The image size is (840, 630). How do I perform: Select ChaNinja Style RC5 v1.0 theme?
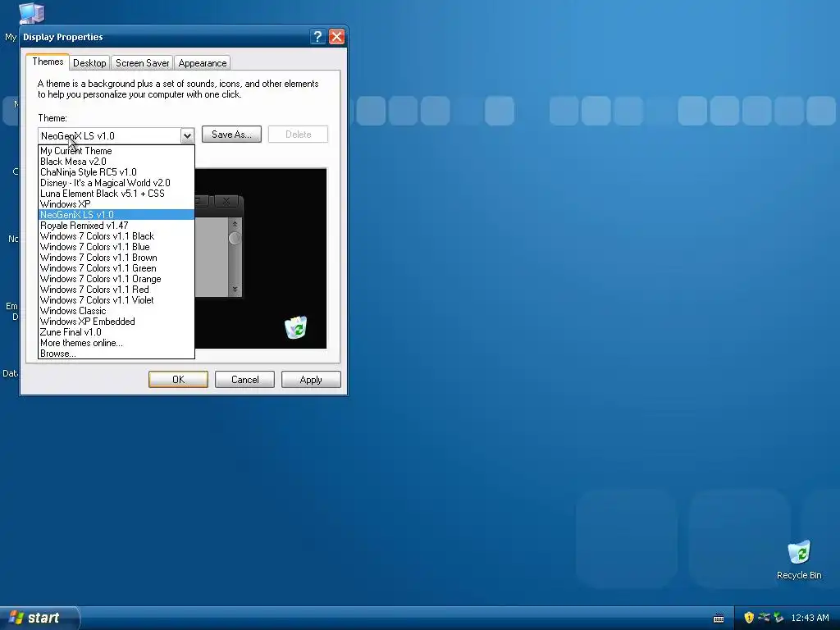(x=116, y=172)
